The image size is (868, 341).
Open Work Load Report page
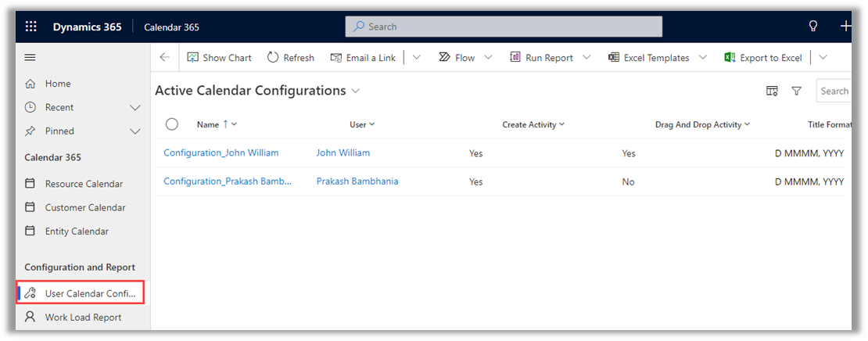click(x=83, y=317)
